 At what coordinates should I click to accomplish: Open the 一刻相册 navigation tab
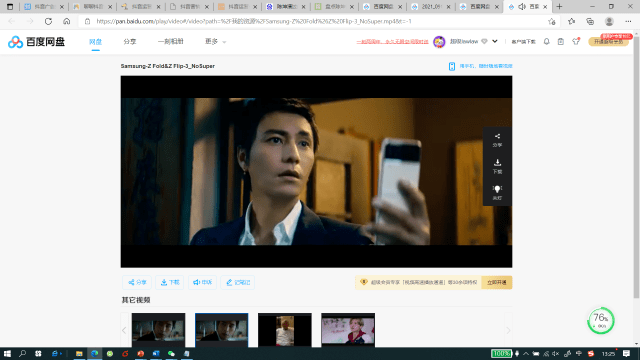point(171,42)
